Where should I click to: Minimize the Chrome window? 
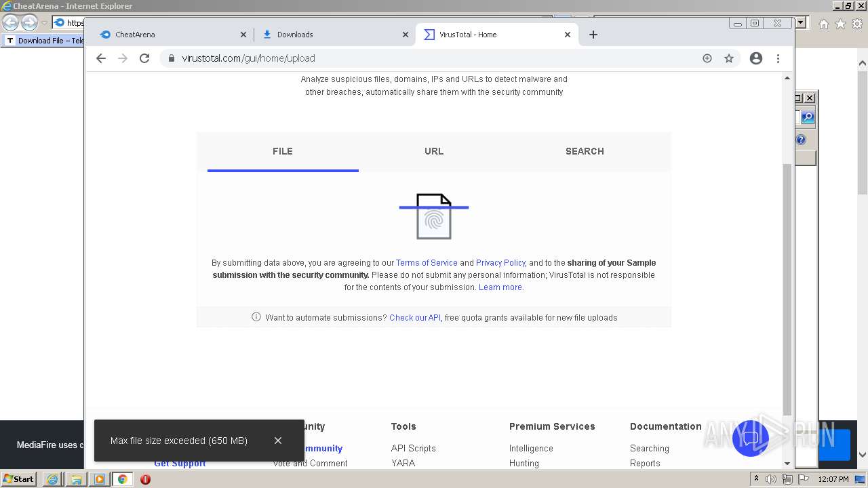pyautogui.click(x=738, y=23)
